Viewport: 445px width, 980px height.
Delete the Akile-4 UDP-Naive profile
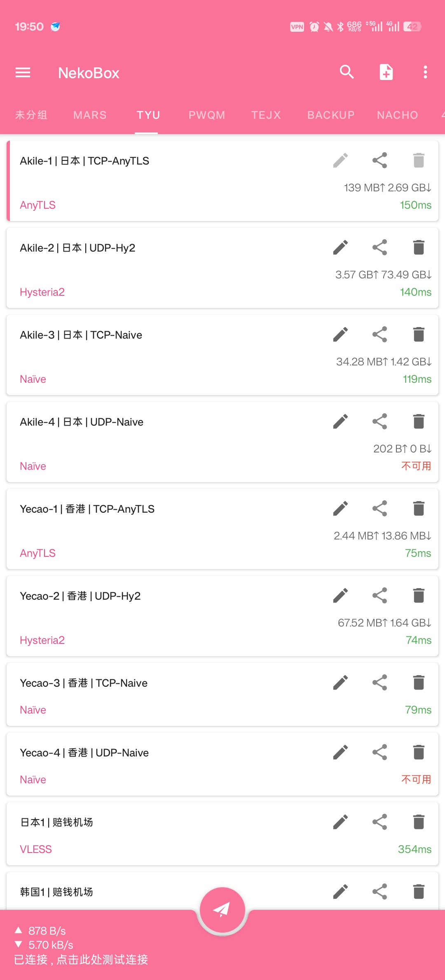click(x=419, y=422)
